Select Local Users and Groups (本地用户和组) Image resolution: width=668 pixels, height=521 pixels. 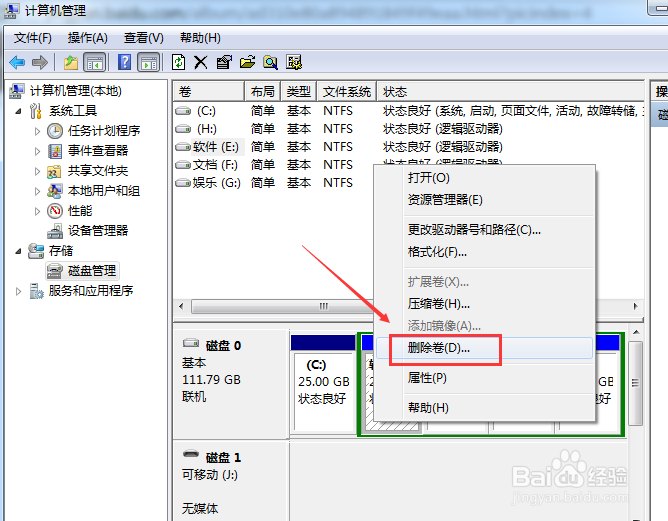click(x=104, y=190)
